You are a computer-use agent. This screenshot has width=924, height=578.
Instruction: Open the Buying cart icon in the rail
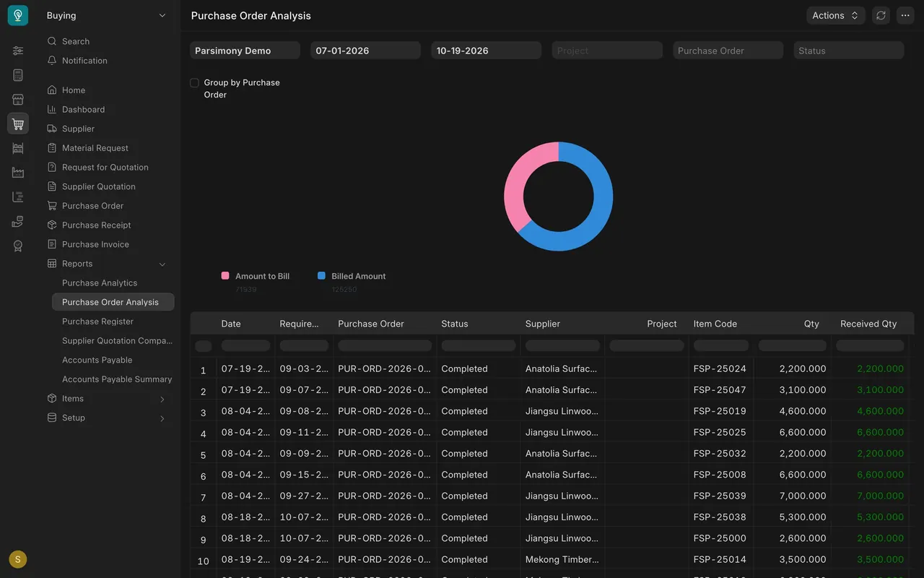18,124
